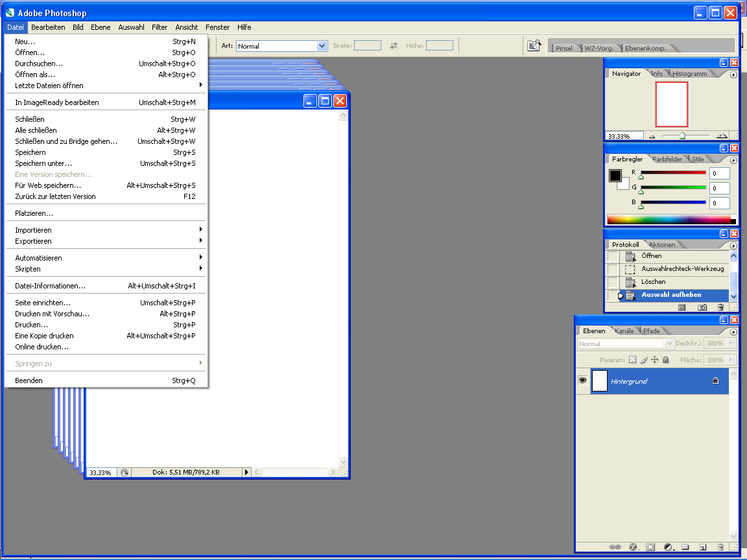This screenshot has width=747, height=560.
Task: Click the new snapshot camera icon
Action: point(702,307)
